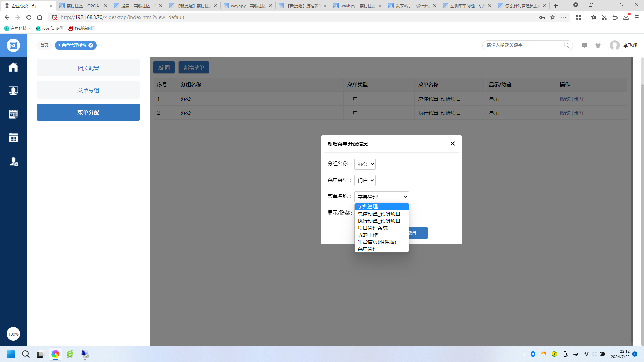
Task: Close the 菜单管理模块 tab
Action: click(91, 45)
